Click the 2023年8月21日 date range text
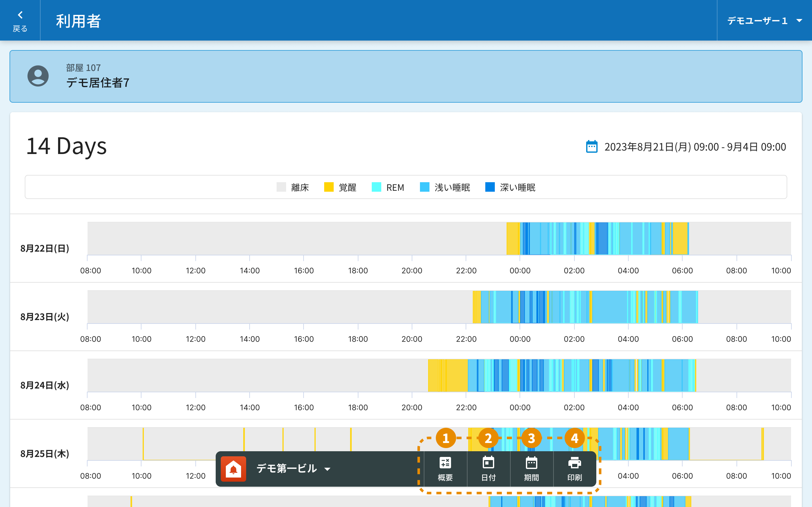Screen dimensions: 812x507 (x=695, y=147)
